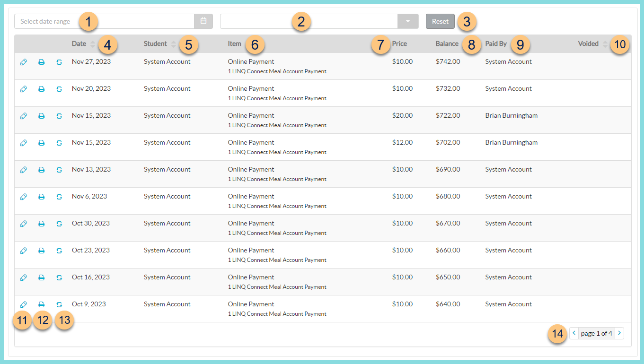Screen dimensions: 644x364
Task: Click the page 1 of 4 indicator
Action: pyautogui.click(x=596, y=333)
